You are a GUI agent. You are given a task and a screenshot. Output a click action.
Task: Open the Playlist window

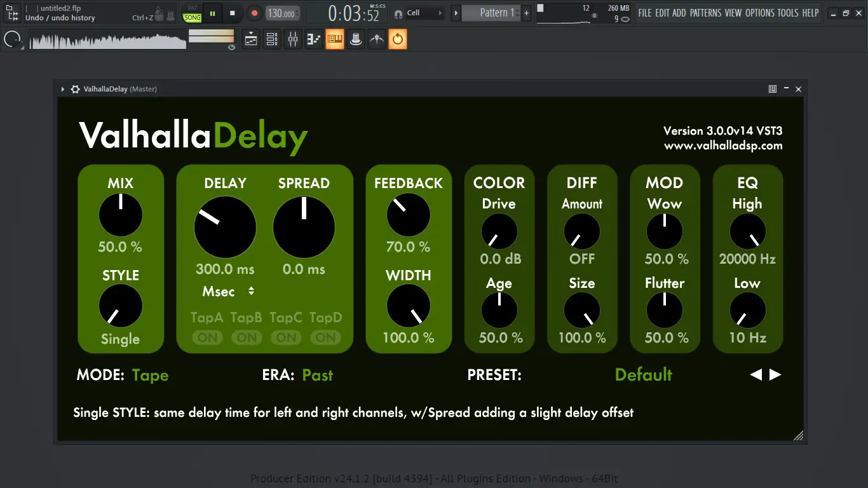point(250,39)
